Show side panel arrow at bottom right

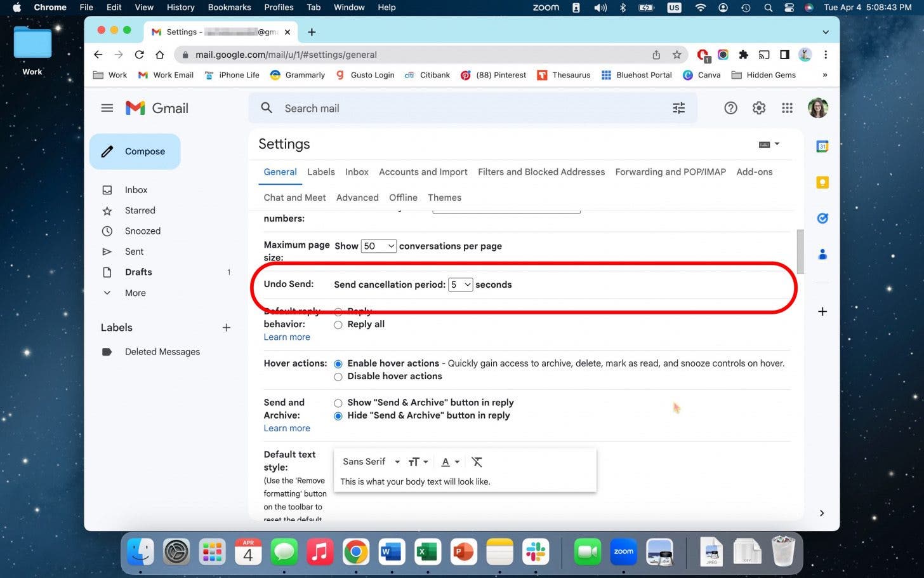(822, 513)
